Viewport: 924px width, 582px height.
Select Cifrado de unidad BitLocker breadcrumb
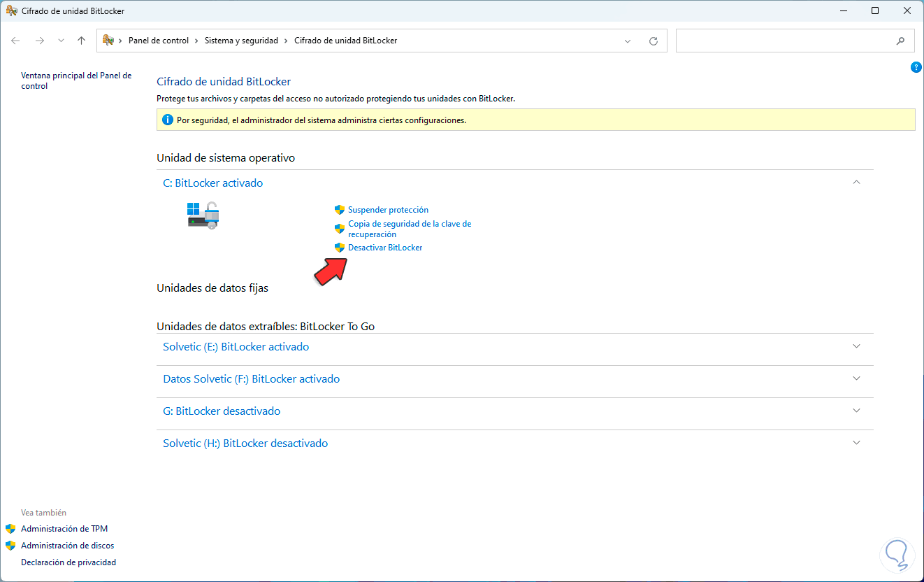pos(345,41)
